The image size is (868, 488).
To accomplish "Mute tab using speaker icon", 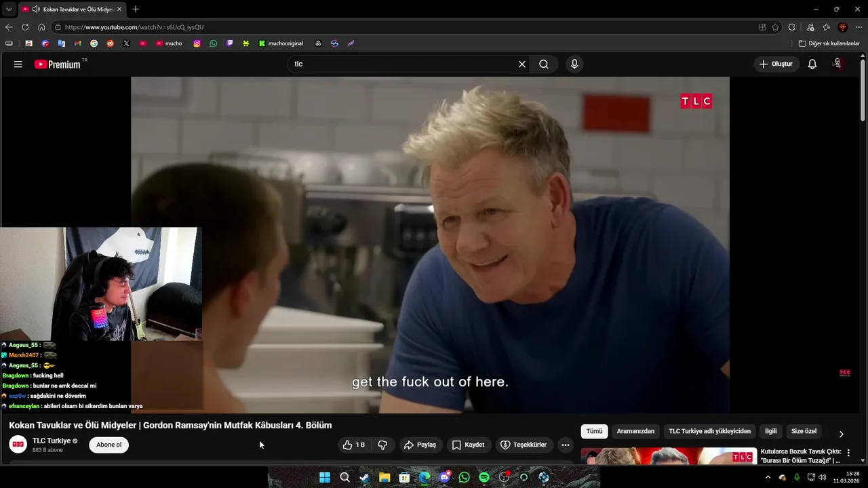I will 36,9.
